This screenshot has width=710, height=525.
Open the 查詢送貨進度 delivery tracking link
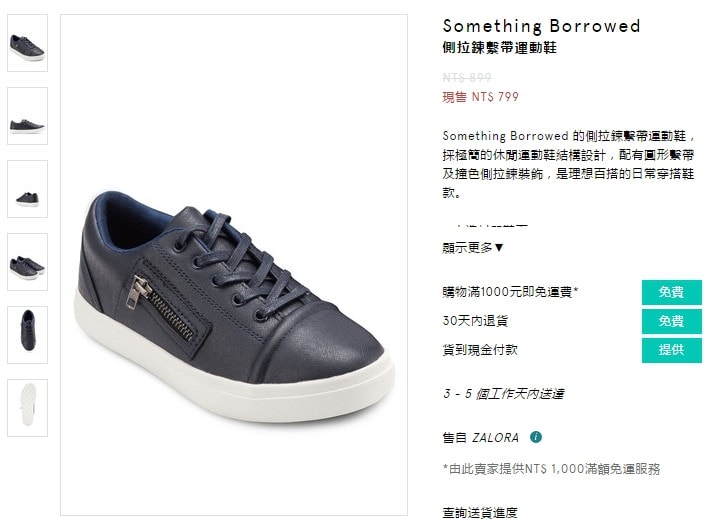(x=480, y=513)
